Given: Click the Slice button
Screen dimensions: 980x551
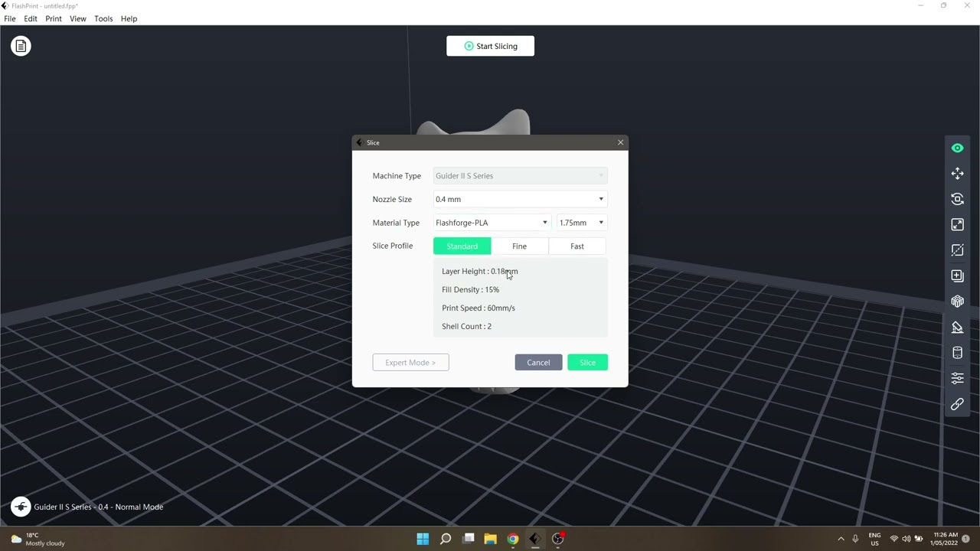Looking at the screenshot, I should (588, 363).
